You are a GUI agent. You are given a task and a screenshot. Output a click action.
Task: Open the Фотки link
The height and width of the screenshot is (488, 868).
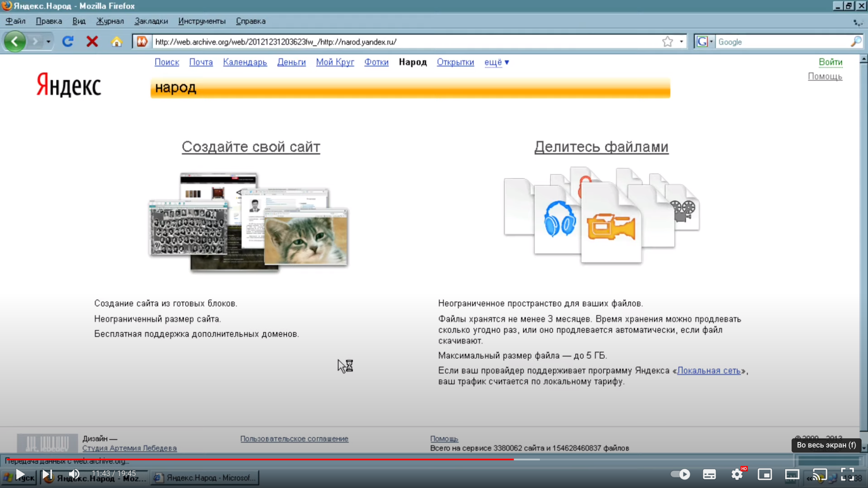point(376,62)
